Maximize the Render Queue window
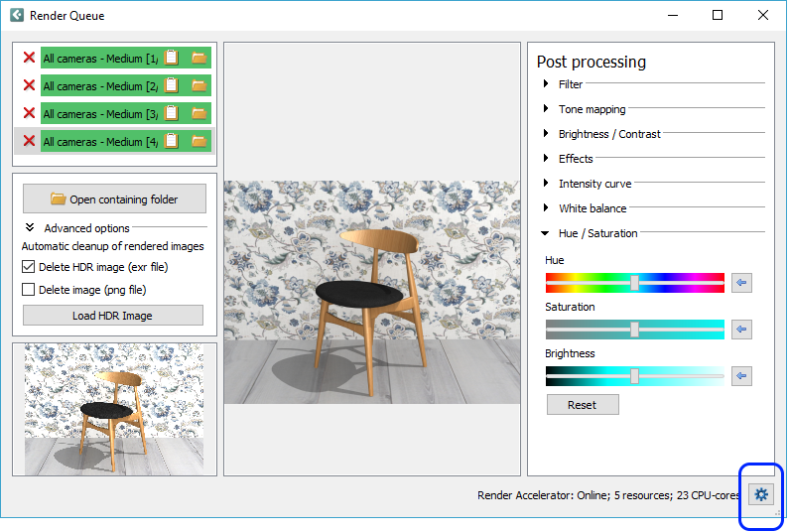Image resolution: width=789 pixels, height=532 pixels. point(718,15)
